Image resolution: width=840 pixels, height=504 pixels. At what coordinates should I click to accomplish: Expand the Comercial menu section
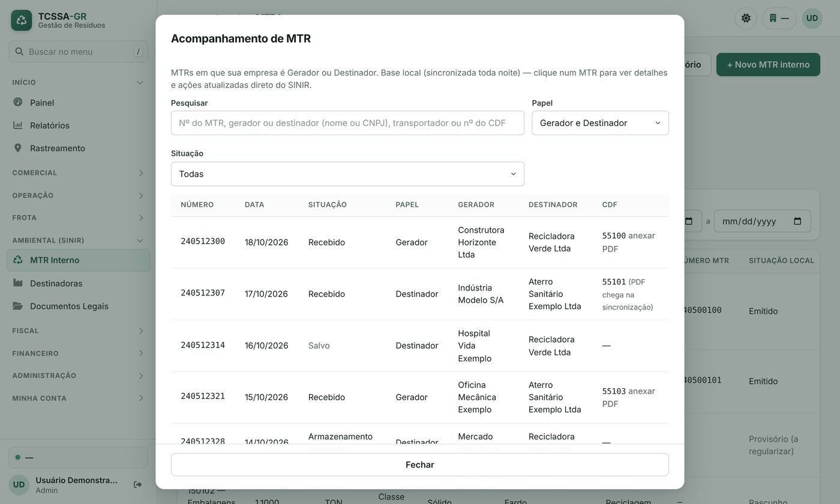(x=78, y=173)
